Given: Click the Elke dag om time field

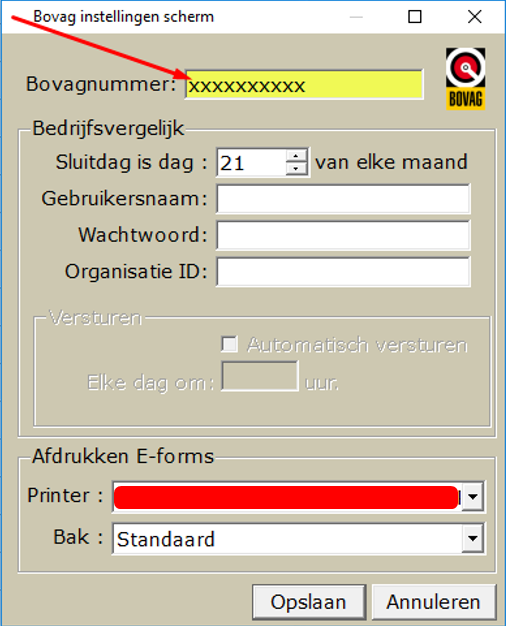Looking at the screenshot, I should (x=260, y=376).
